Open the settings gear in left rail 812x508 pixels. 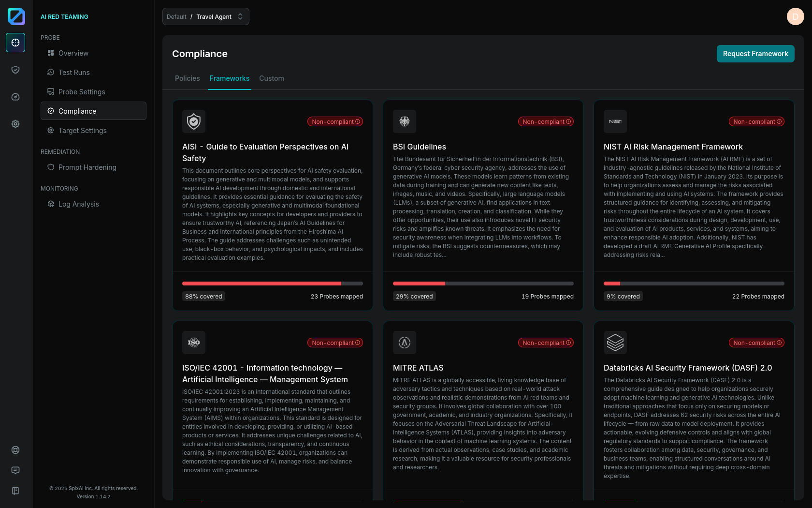[x=15, y=124]
